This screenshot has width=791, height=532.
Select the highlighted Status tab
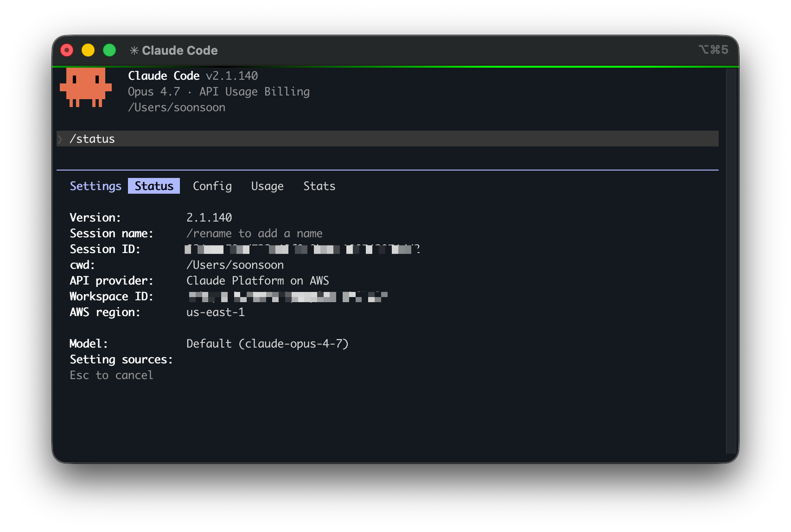(154, 186)
